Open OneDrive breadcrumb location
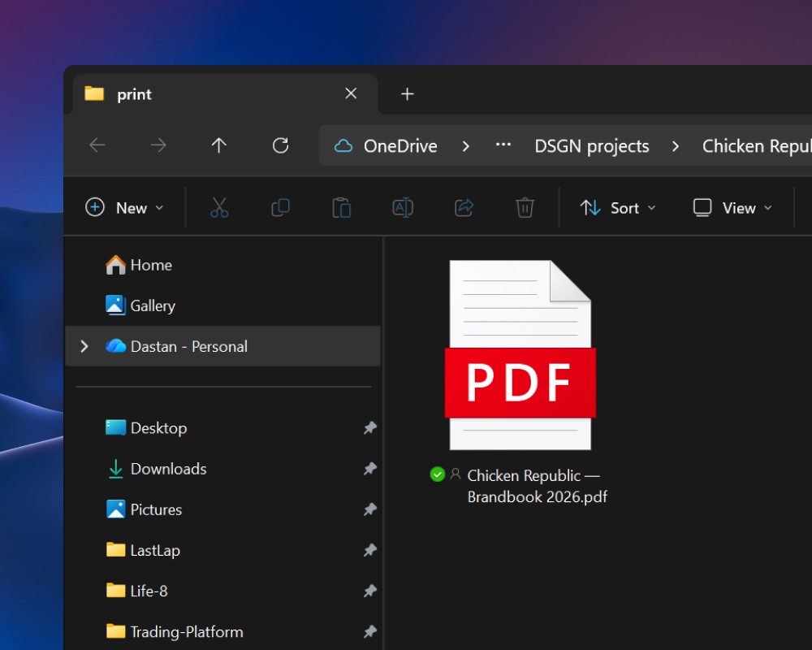812x650 pixels. (400, 146)
